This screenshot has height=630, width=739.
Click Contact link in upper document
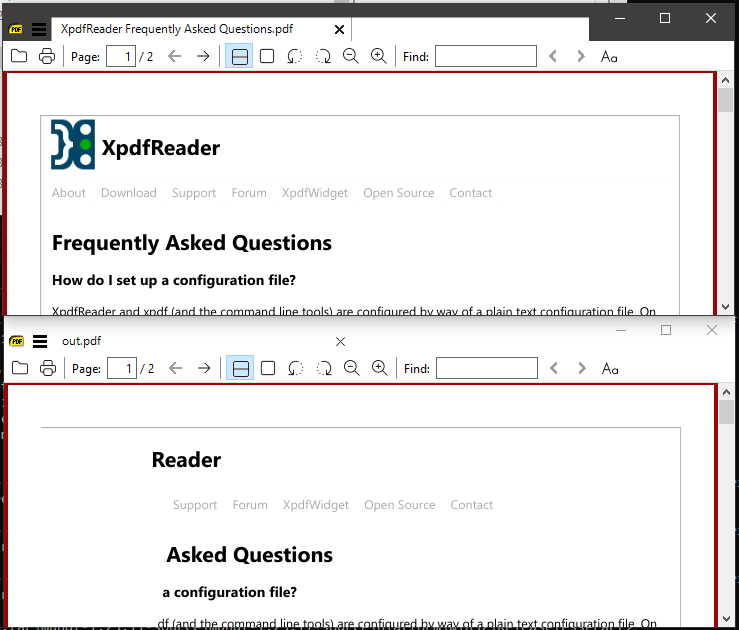(470, 193)
